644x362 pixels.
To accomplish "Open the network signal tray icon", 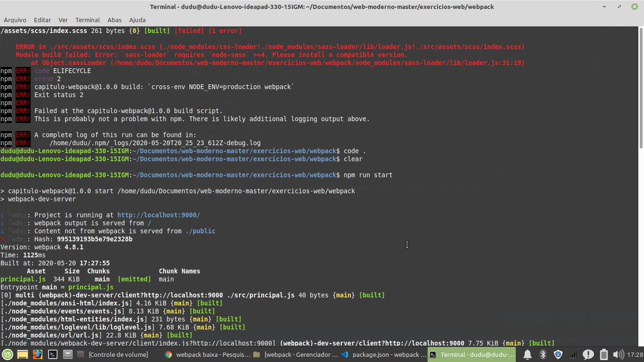I will [573, 354].
